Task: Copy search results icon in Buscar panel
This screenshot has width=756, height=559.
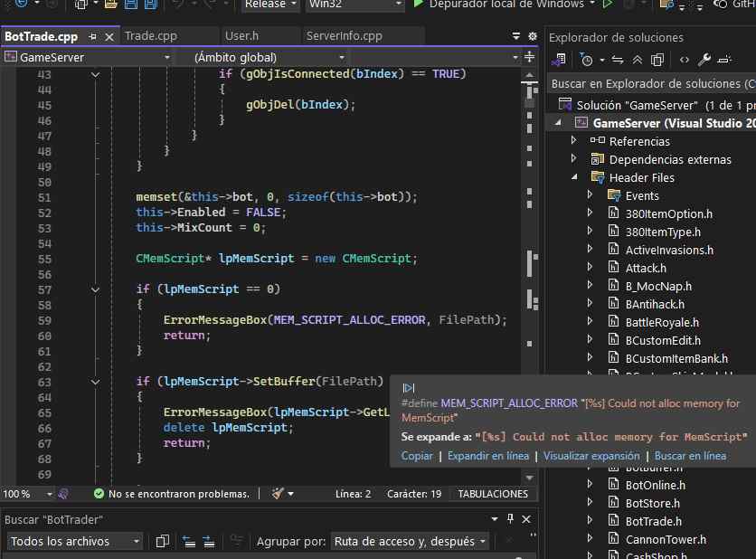Action: click(163, 541)
